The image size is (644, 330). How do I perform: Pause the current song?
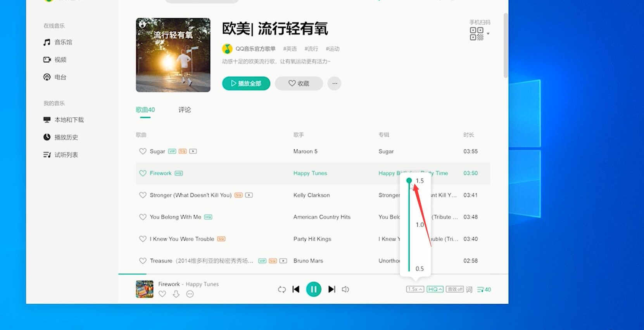[x=314, y=289]
